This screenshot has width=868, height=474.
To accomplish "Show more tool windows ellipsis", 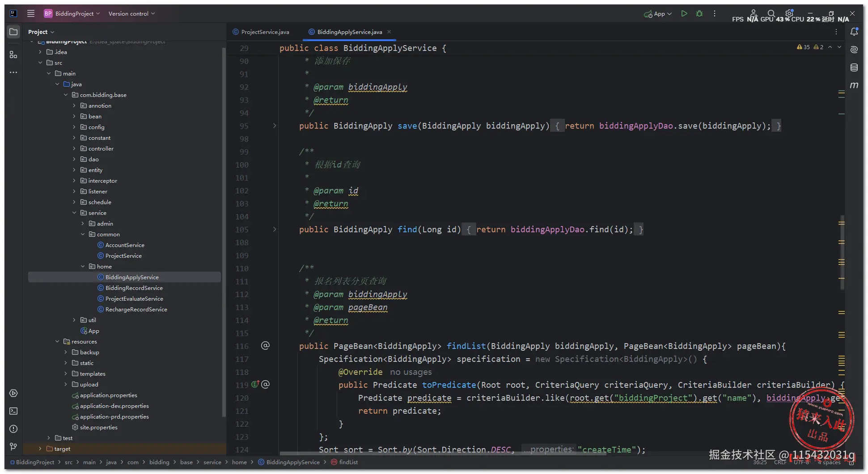I will coord(13,72).
